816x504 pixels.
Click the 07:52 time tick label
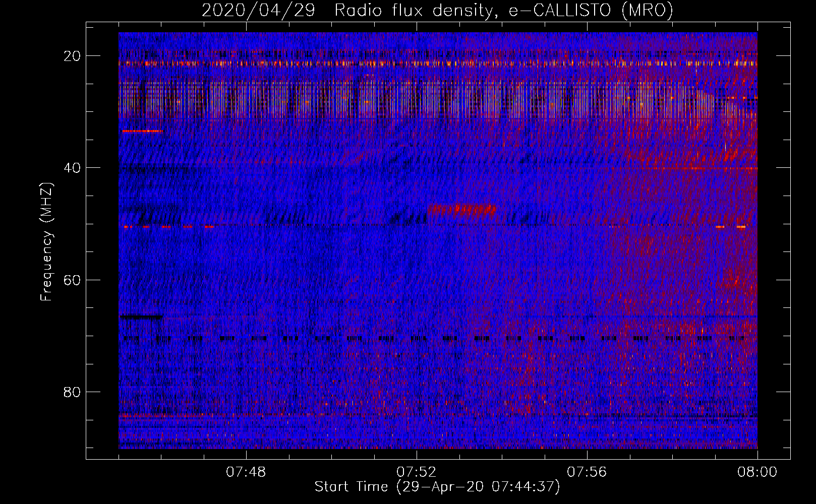(417, 472)
